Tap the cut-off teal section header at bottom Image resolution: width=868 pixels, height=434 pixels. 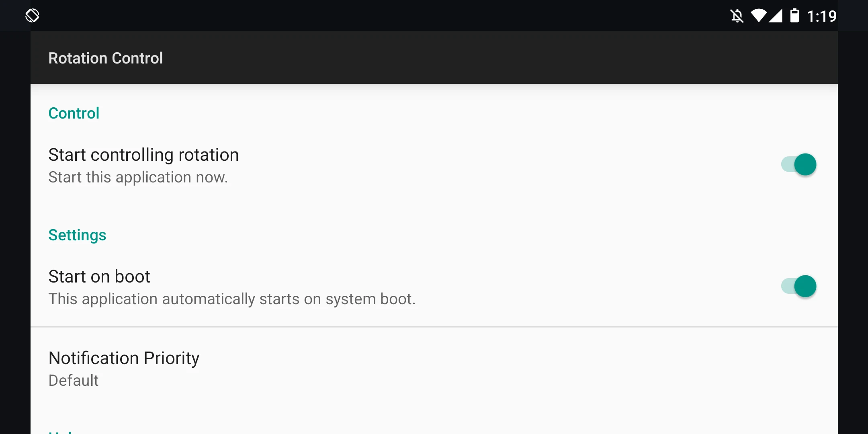60,432
